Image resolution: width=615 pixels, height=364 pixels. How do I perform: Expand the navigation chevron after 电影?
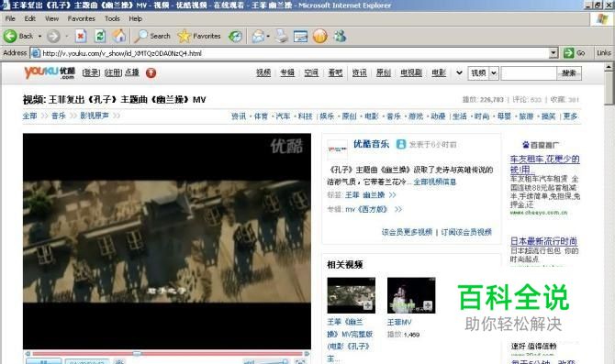coord(459,72)
